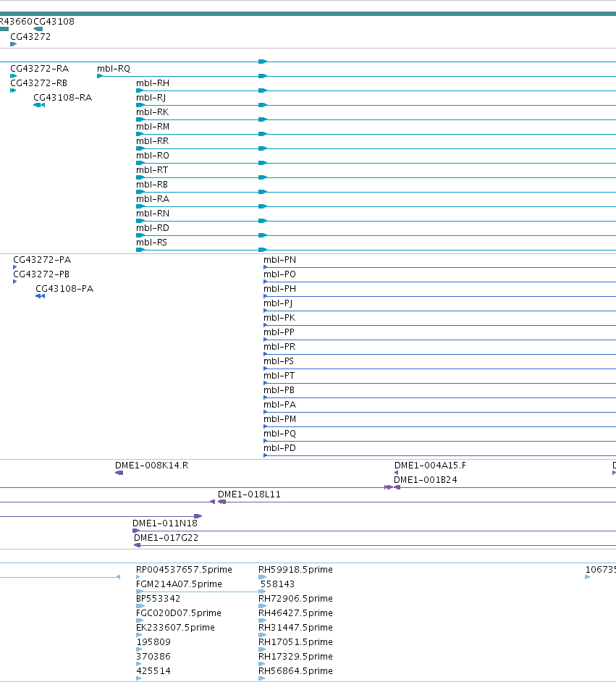The image size is (616, 682).
Task: Click the mbl-PO protein label
Action: click(279, 274)
